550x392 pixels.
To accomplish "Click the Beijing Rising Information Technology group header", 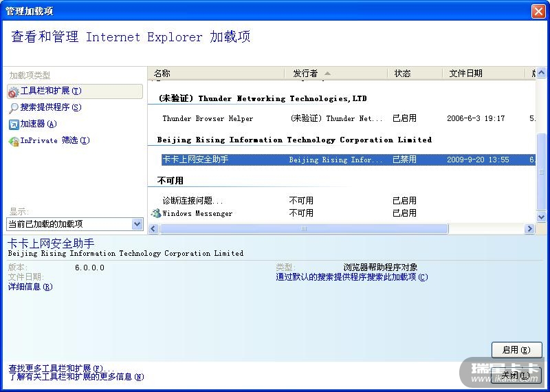I will 294,140.
